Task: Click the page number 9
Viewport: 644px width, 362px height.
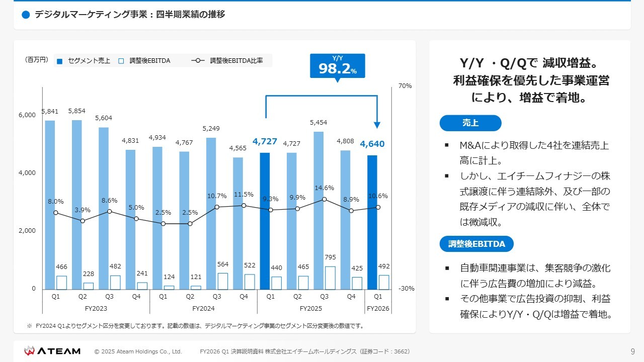Action: point(632,351)
